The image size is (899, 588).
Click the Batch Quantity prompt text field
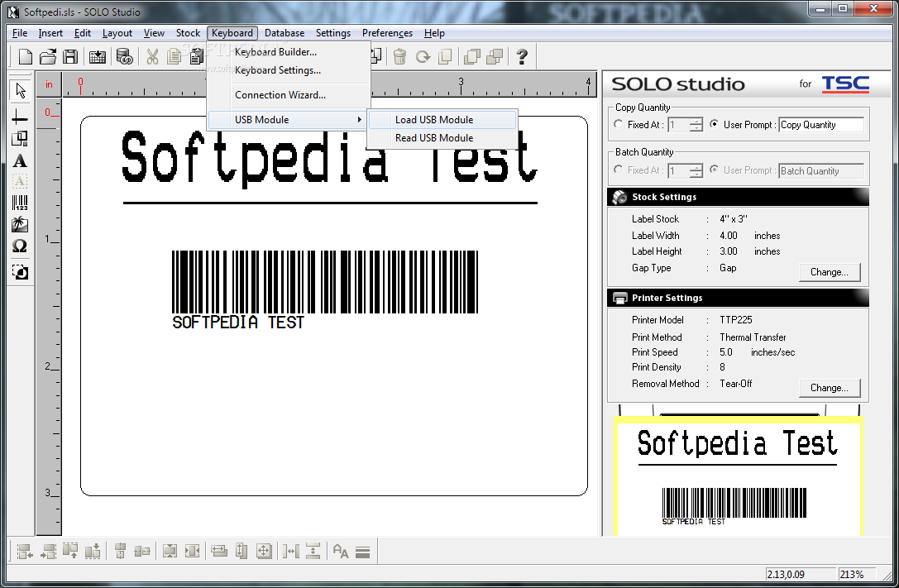(821, 171)
